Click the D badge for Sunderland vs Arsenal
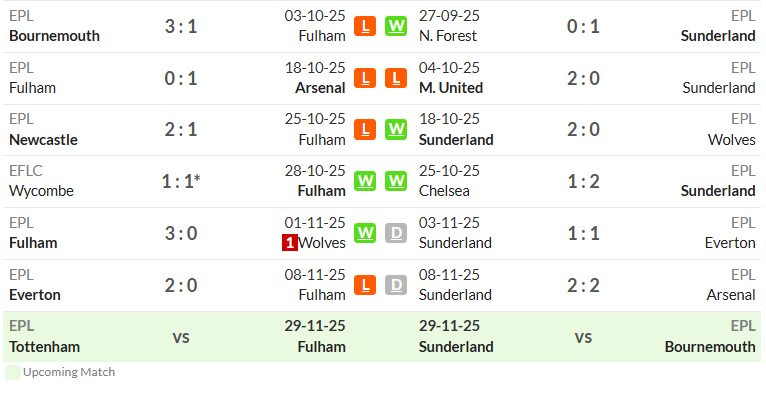This screenshot has height=398, width=766. (396, 285)
